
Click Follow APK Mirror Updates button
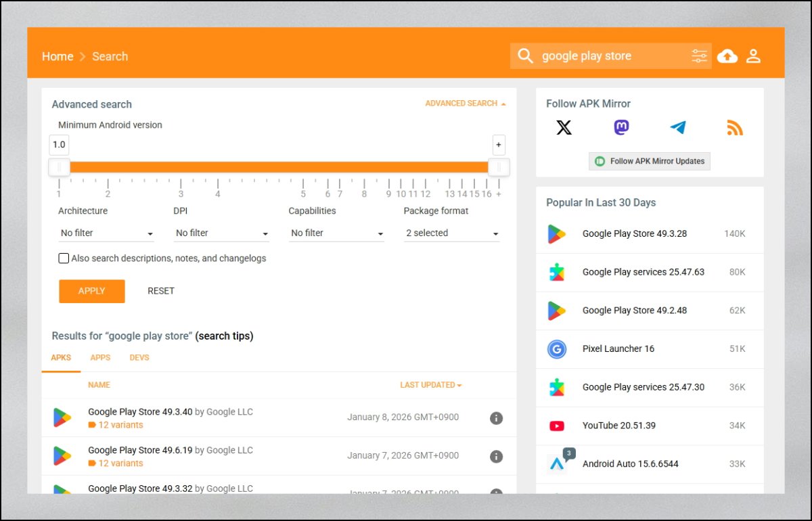(650, 161)
